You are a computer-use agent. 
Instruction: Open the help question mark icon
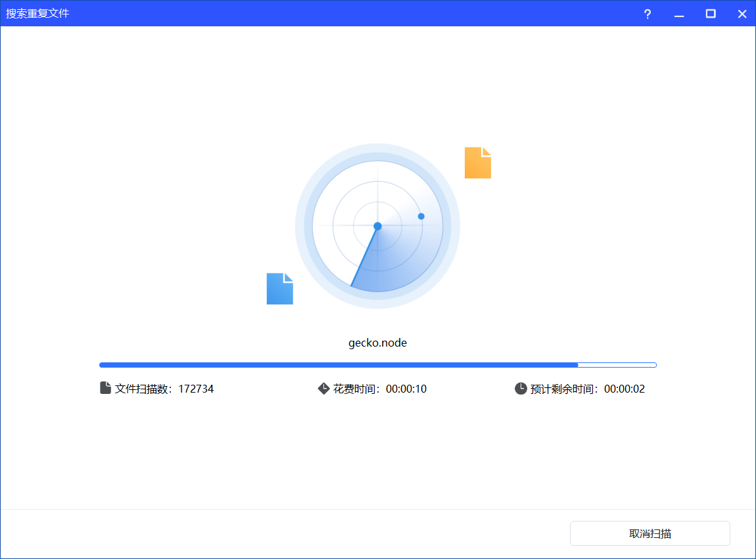click(x=648, y=14)
